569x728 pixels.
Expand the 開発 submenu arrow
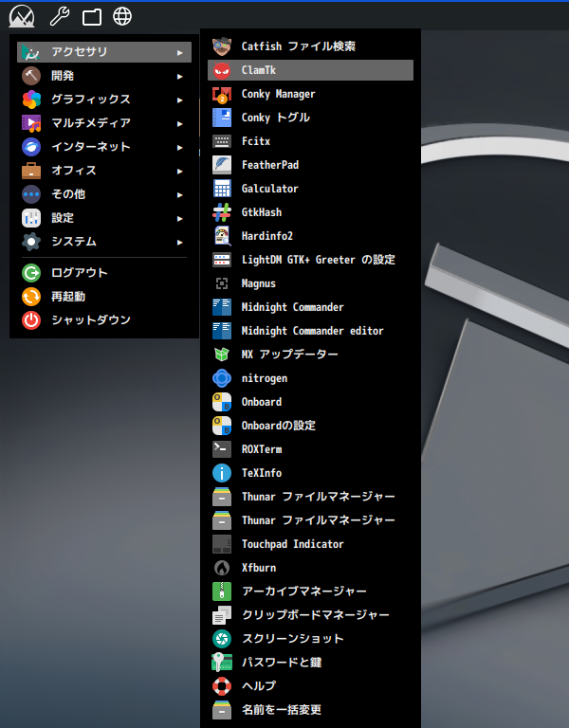(180, 77)
